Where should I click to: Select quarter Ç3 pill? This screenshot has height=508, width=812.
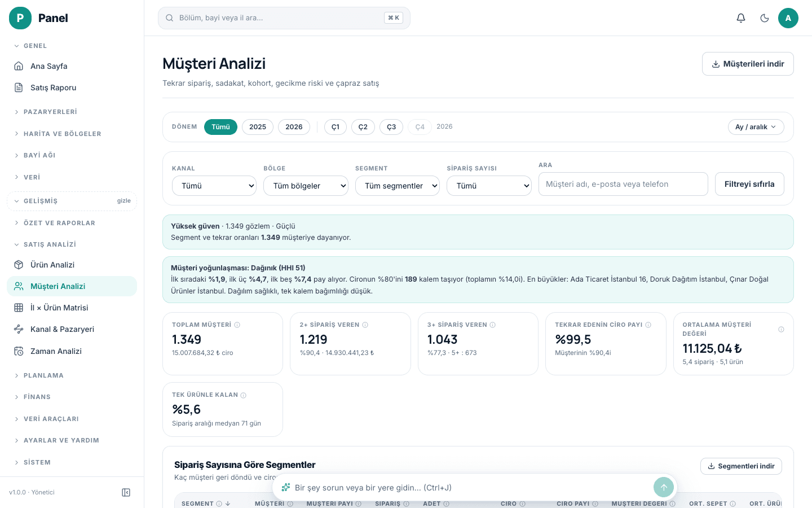391,127
